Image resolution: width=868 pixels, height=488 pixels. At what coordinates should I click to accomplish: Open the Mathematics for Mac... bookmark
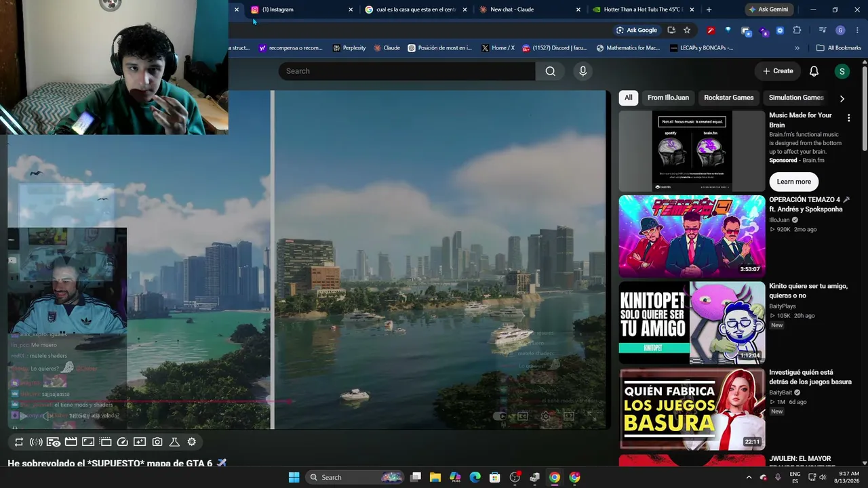point(628,48)
